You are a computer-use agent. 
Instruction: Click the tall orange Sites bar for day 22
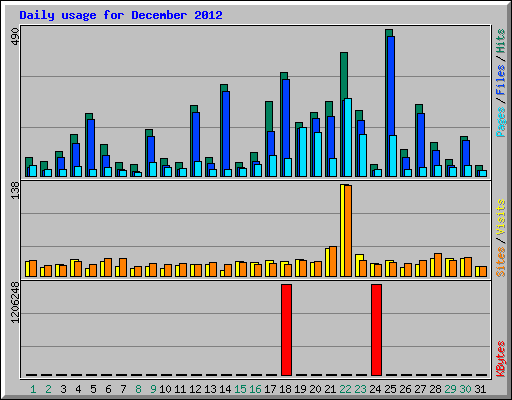click(x=348, y=231)
